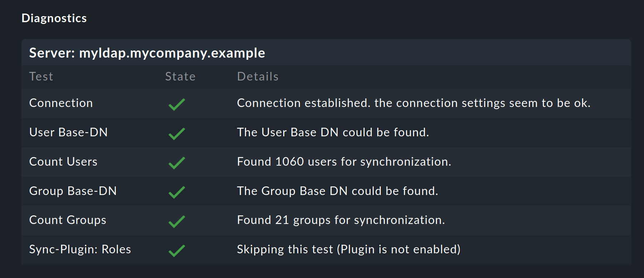
Task: Open the Connection test entry
Action: point(61,103)
